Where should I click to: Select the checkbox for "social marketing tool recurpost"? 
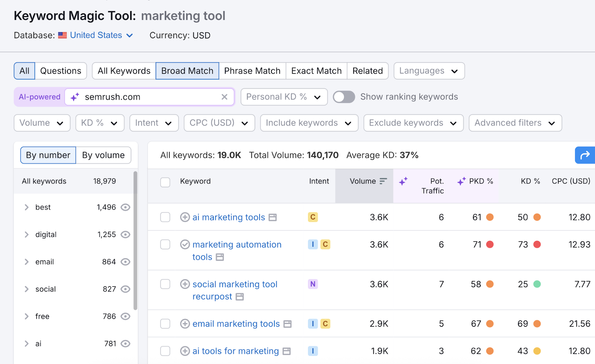[165, 284]
